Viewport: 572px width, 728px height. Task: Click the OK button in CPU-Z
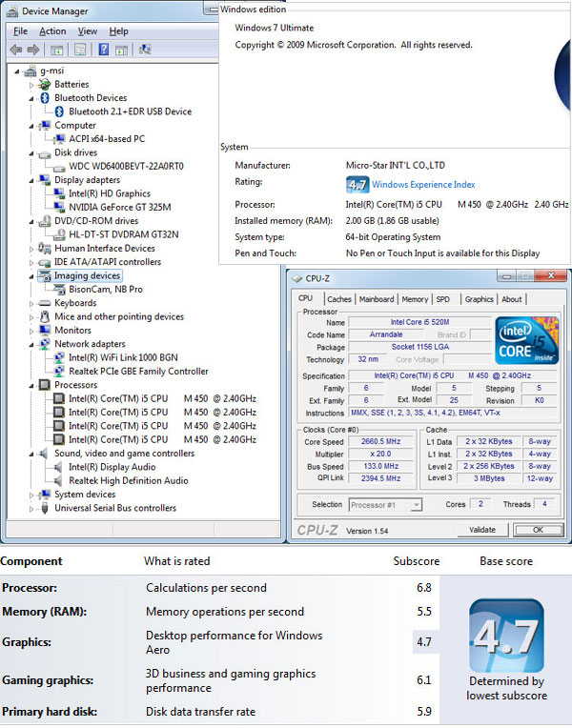pos(538,530)
